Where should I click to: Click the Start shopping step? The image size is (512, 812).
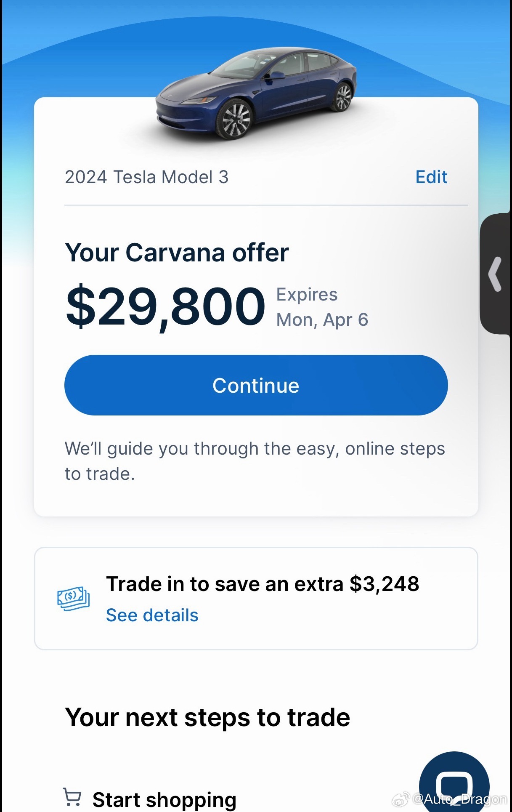(x=164, y=799)
